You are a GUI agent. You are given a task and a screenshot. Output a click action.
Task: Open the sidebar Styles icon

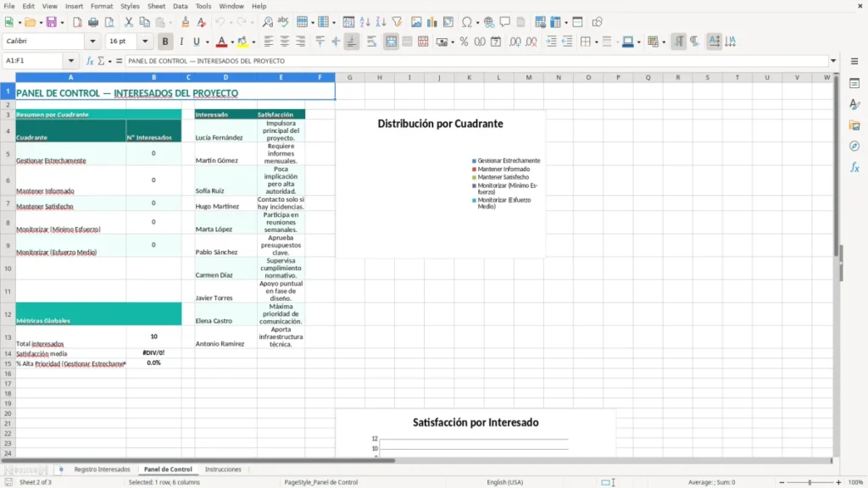pos(854,104)
